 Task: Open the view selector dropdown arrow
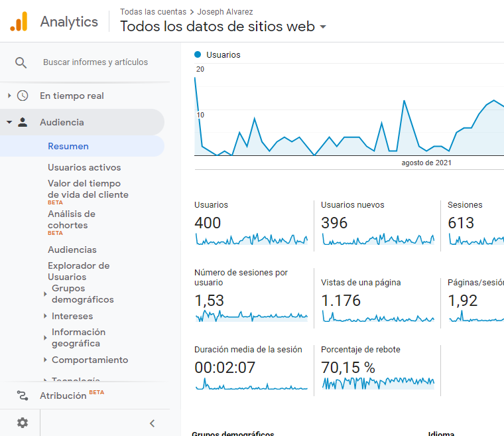click(x=323, y=27)
